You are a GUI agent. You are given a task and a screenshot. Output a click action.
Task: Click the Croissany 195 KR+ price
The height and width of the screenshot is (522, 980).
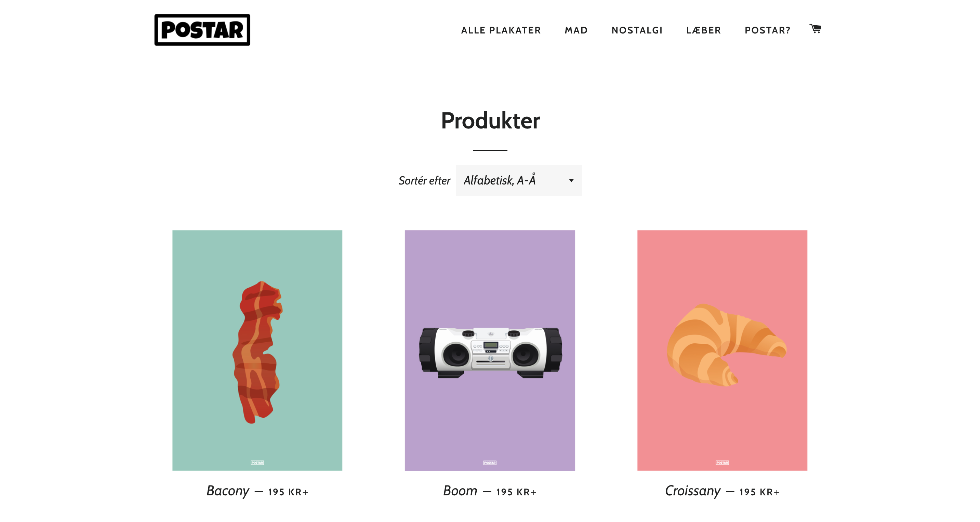tap(759, 492)
